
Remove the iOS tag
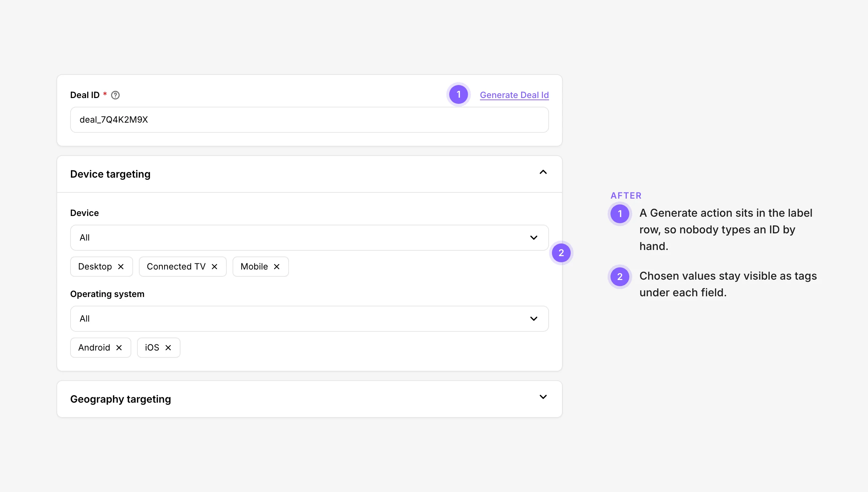(168, 348)
